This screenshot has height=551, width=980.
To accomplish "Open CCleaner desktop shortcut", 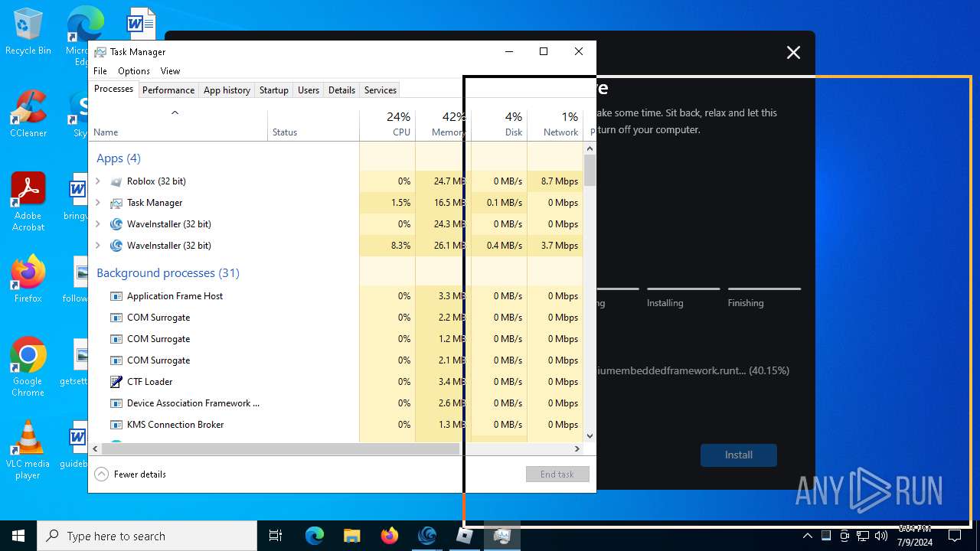I will click(x=28, y=114).
